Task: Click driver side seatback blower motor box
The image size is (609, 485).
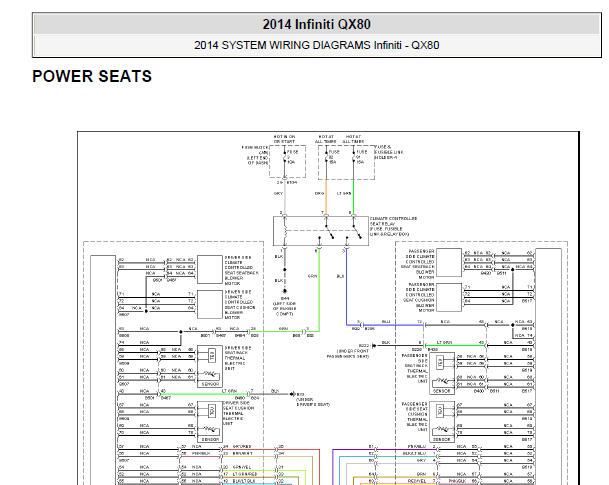Action: (210, 269)
